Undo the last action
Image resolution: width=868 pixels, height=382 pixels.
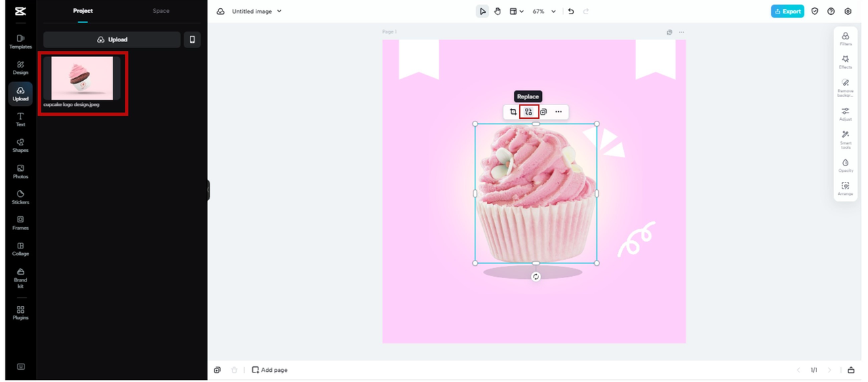[x=570, y=12]
